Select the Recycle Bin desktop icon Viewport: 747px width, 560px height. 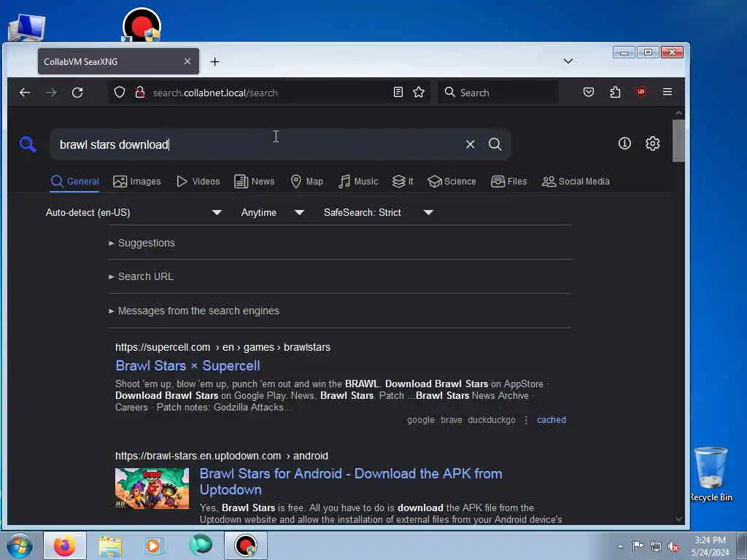711,474
